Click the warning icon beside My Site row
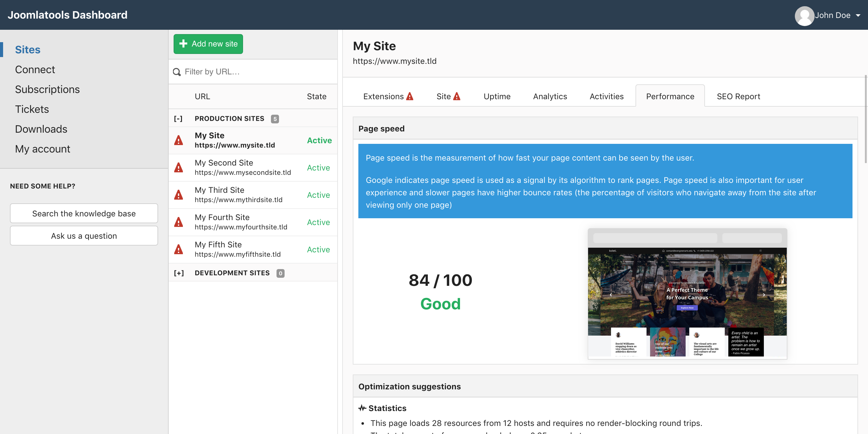Image resolution: width=868 pixels, height=434 pixels. click(179, 140)
